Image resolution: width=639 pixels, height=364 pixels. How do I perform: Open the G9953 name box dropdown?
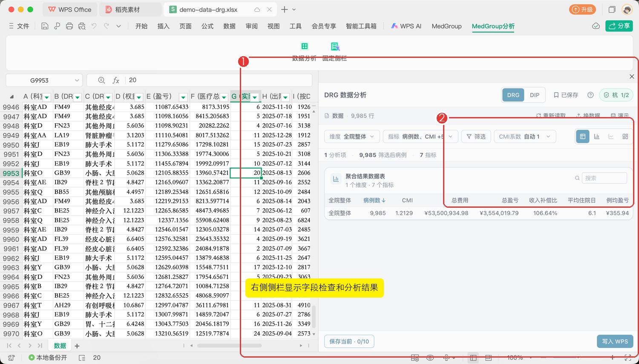(x=77, y=80)
